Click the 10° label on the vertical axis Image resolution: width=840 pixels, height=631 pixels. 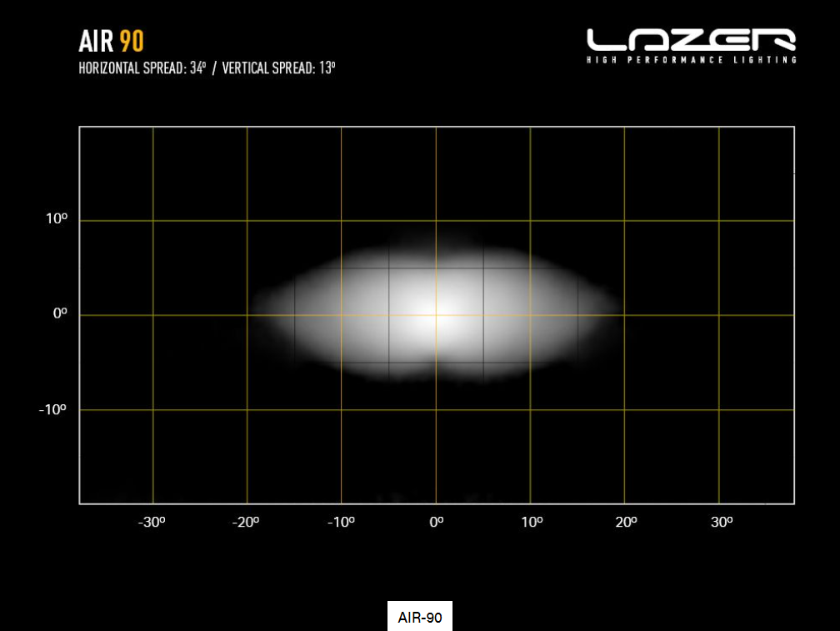tap(57, 218)
